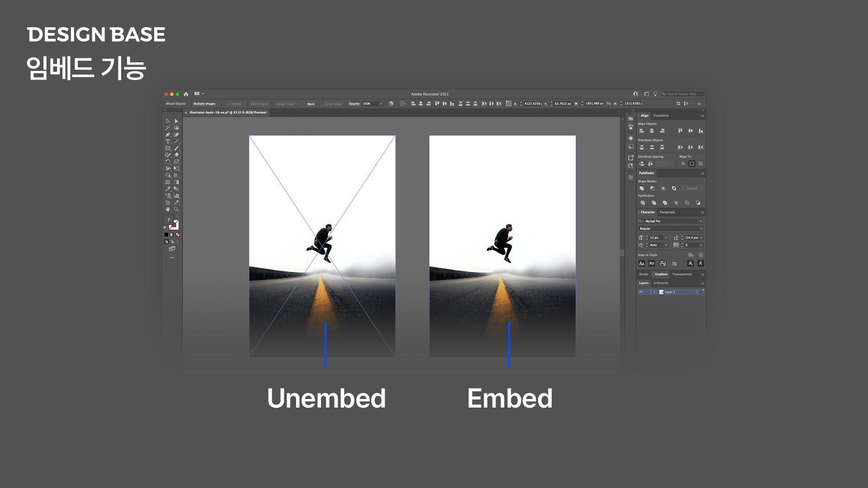Open the Home screen icon

(x=186, y=94)
